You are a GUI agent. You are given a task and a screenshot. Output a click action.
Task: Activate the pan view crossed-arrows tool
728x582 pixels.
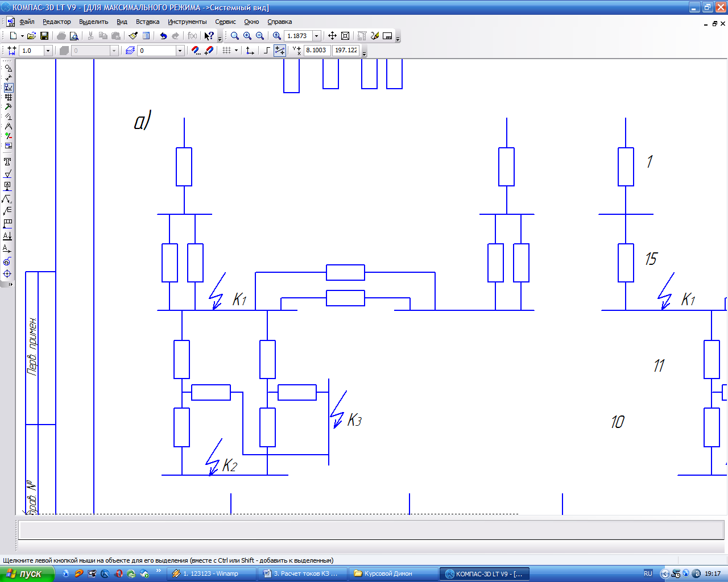[x=333, y=36]
